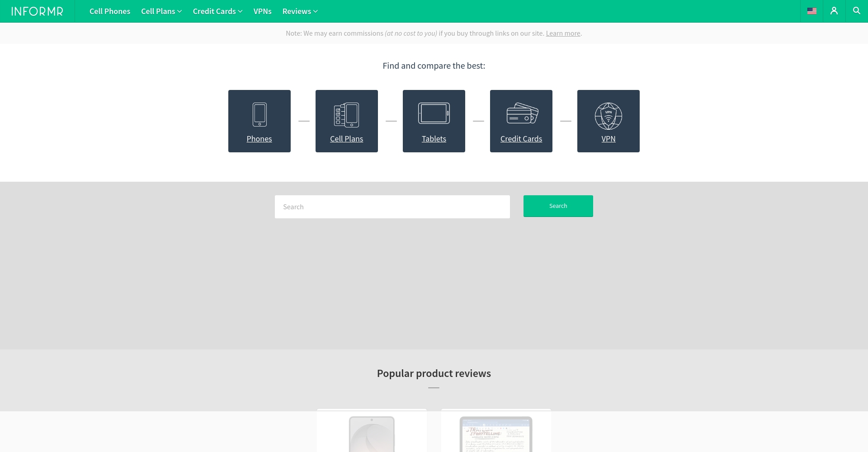Open VPNs in the navigation bar
868x452 pixels.
262,11
